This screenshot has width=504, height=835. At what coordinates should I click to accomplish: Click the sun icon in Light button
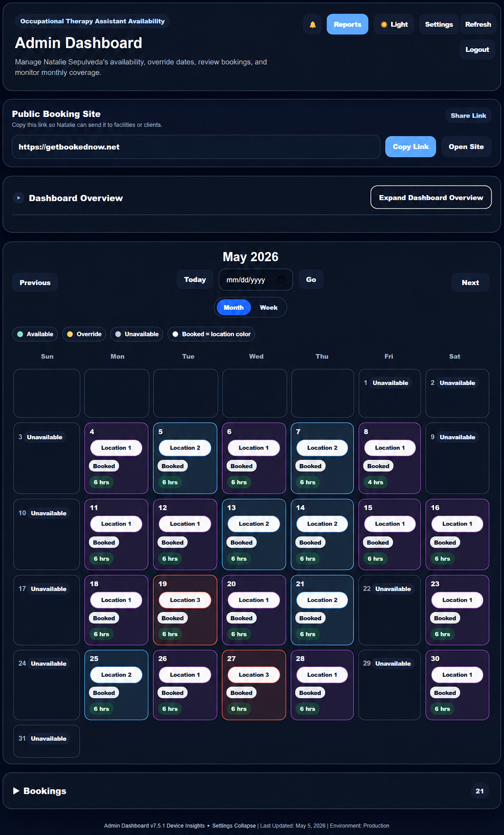coord(384,24)
